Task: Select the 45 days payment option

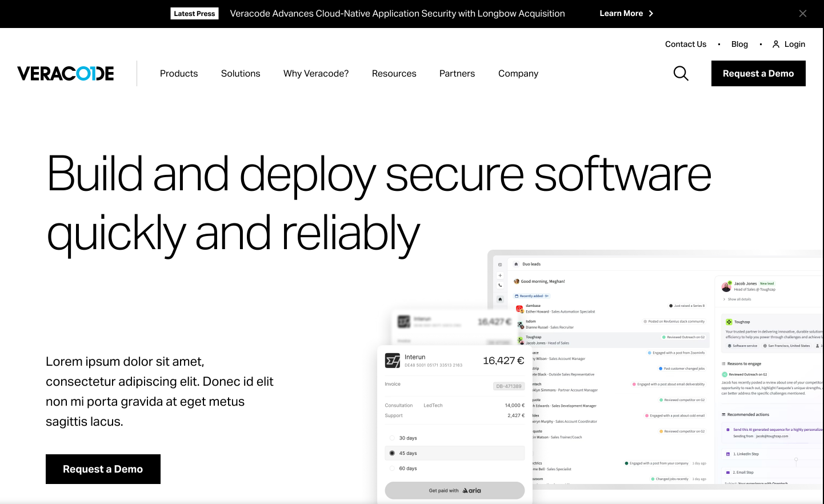Action: tap(455, 453)
